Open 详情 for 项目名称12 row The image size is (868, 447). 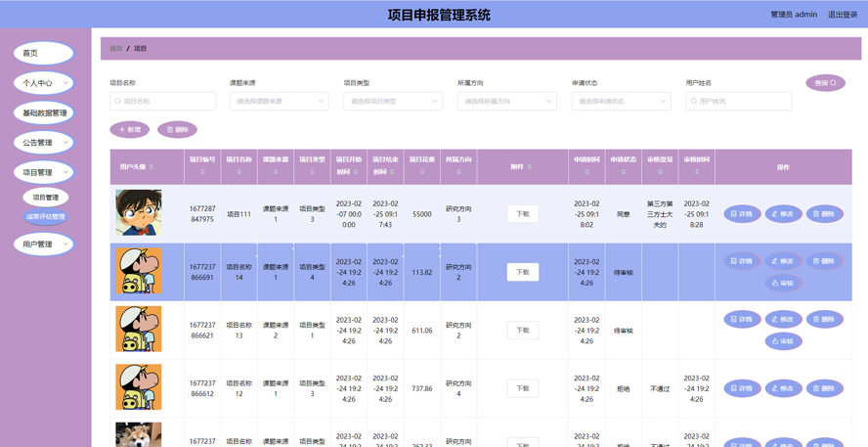pos(742,388)
